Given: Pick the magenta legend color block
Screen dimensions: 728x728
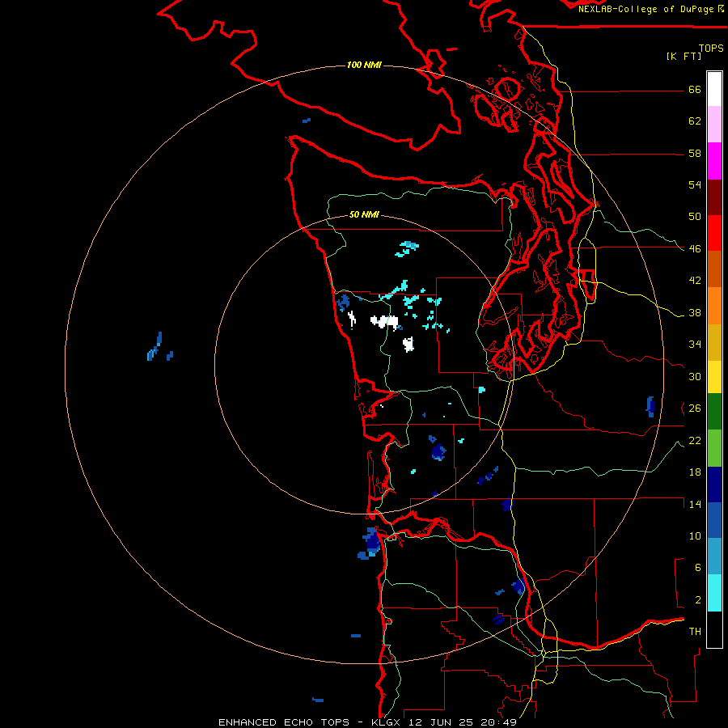Looking at the screenshot, I should (714, 161).
